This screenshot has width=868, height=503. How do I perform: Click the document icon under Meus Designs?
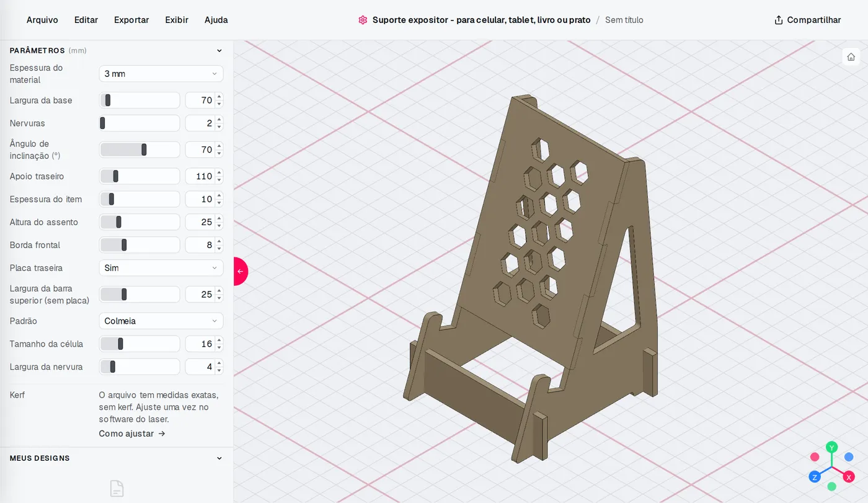(x=117, y=488)
